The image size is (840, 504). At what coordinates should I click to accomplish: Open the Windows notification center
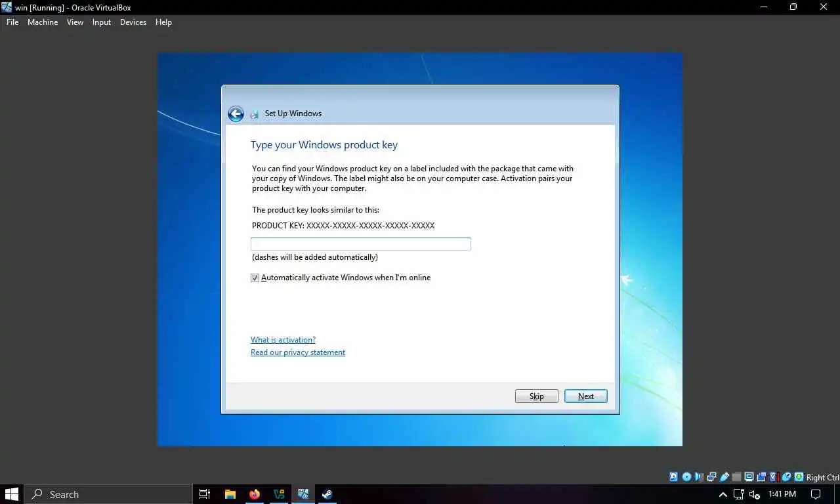point(816,494)
